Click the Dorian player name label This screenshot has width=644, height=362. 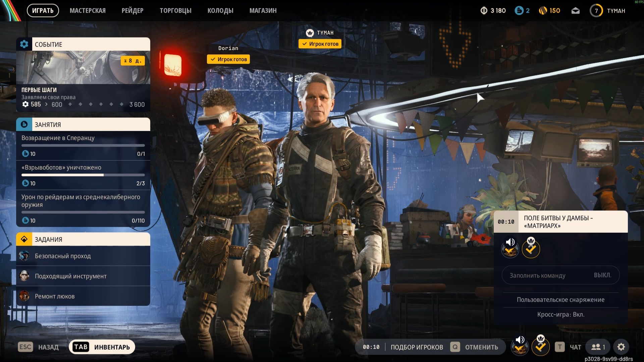coord(228,48)
